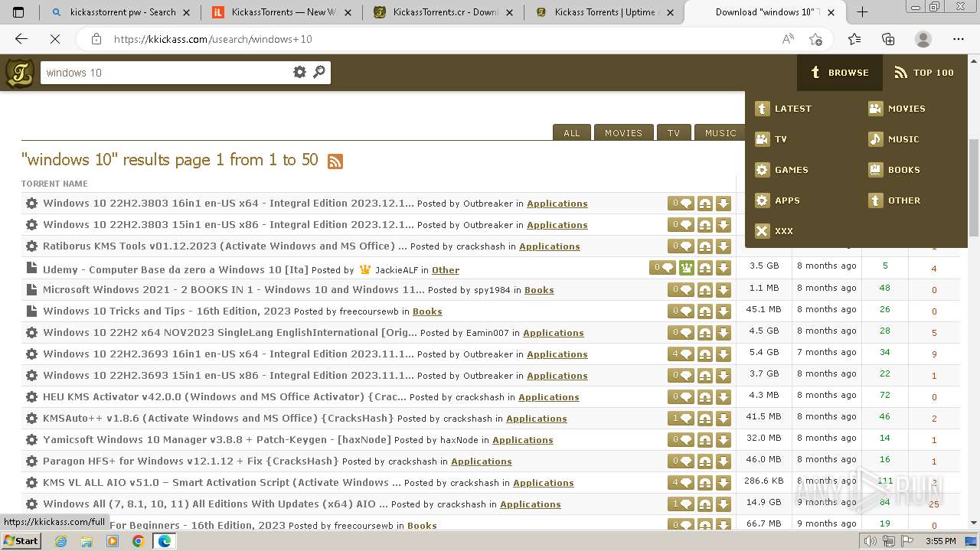Image resolution: width=980 pixels, height=551 pixels.
Task: Click uploader name JackieALF
Action: [x=397, y=270]
